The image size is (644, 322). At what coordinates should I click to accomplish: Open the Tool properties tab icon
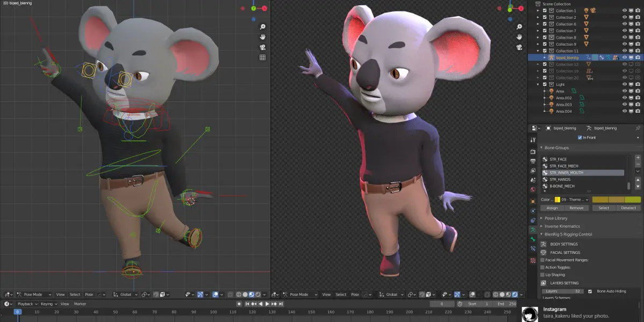tap(533, 140)
